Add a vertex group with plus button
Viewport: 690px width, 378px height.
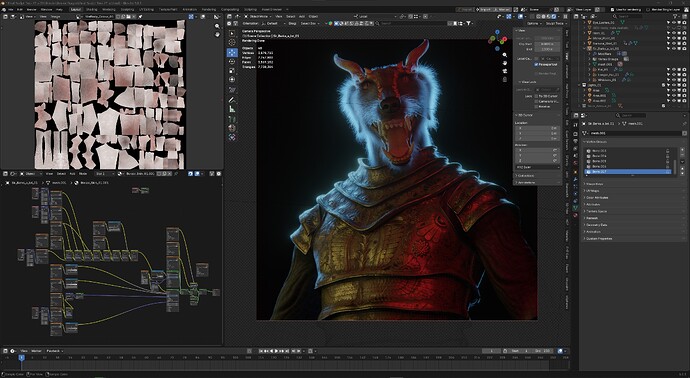pos(682,150)
